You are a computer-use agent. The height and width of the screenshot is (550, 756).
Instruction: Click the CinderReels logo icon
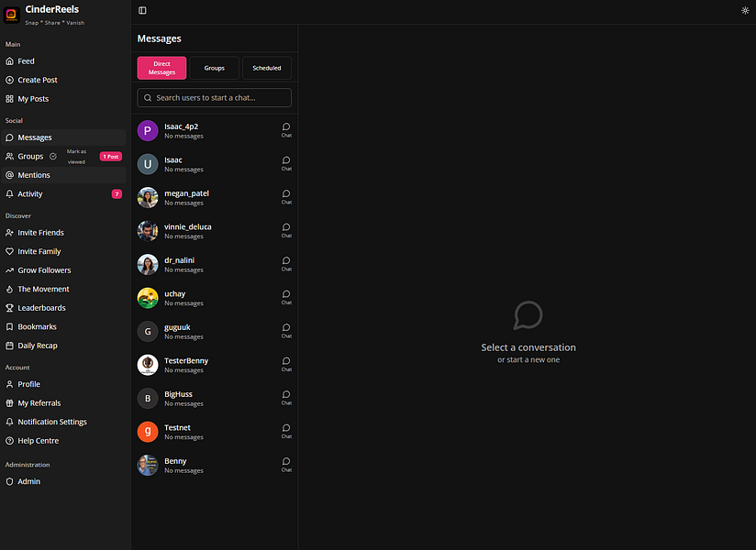pyautogui.click(x=12, y=15)
